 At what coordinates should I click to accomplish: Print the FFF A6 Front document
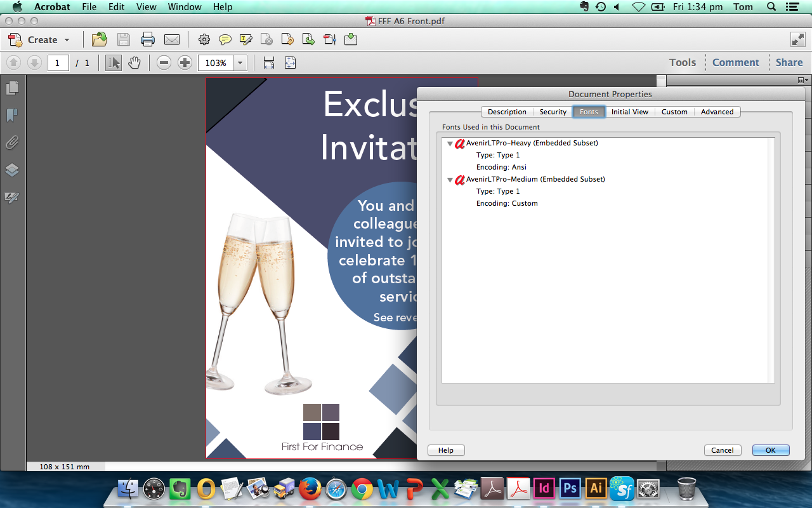coord(147,39)
